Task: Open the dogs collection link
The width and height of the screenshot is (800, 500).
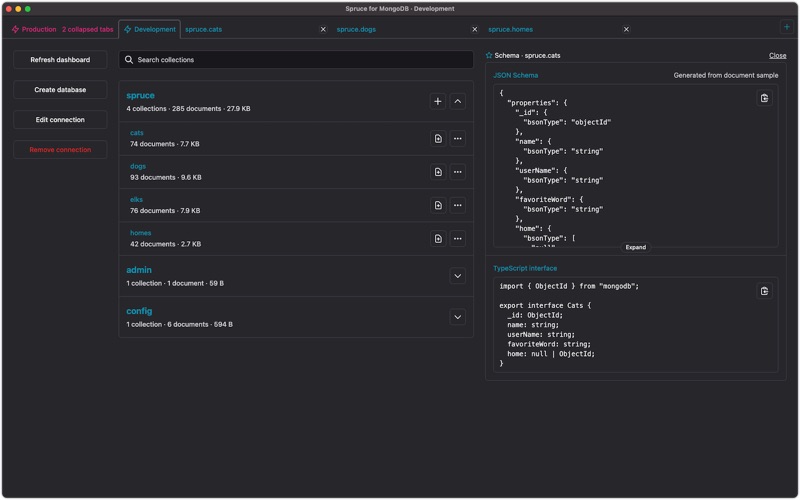Action: 138,166
